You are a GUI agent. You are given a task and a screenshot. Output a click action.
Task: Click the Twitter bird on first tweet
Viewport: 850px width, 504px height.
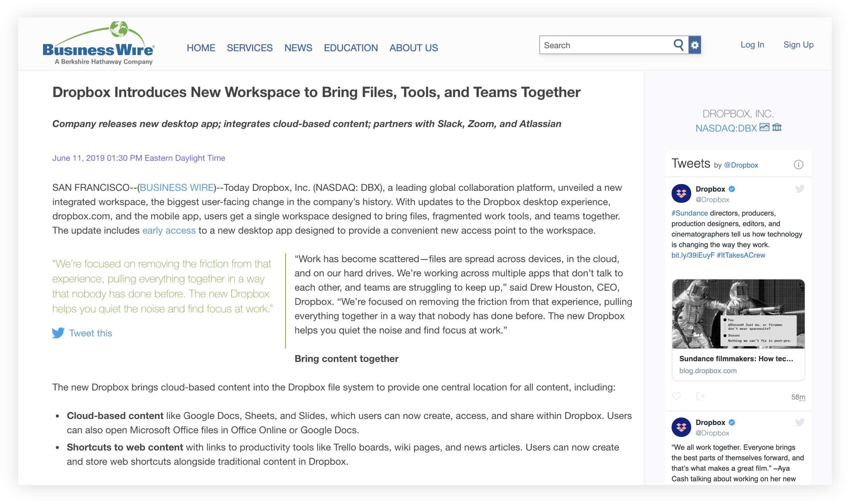tap(799, 189)
